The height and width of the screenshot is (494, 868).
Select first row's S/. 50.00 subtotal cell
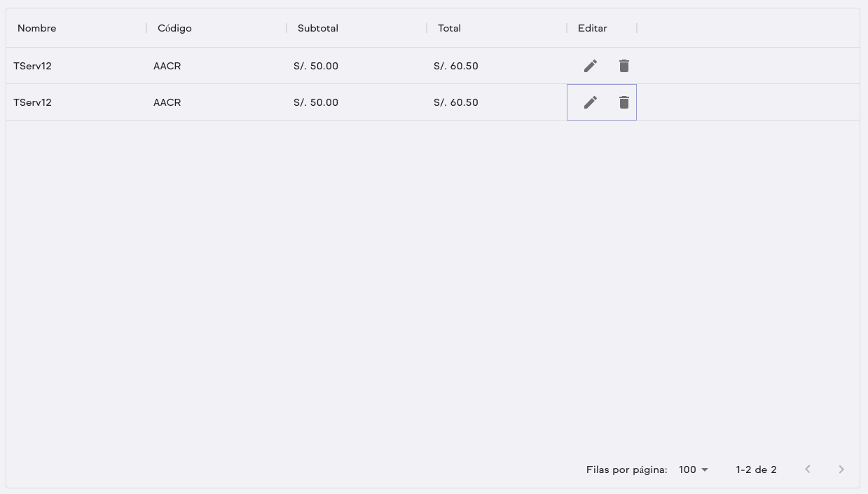click(316, 66)
